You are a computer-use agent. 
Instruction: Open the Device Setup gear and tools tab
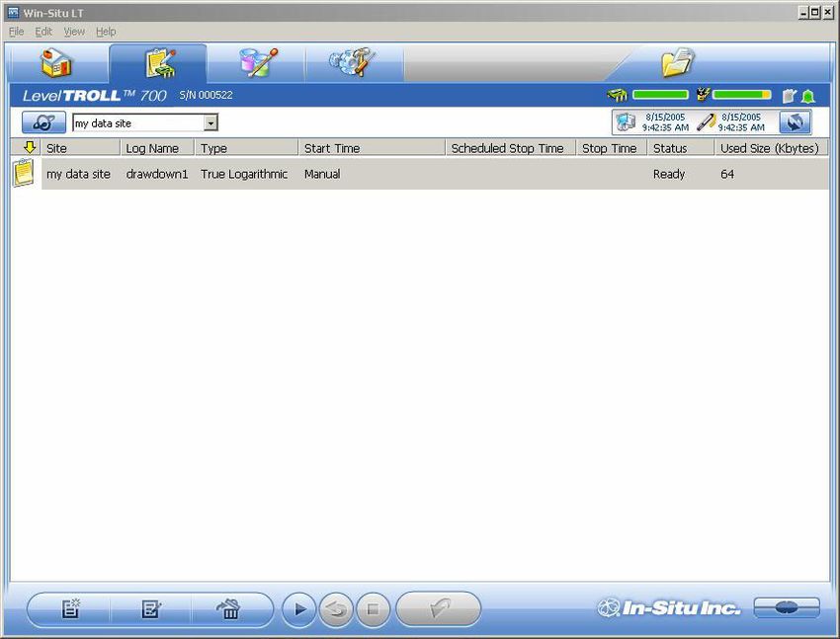(x=353, y=62)
